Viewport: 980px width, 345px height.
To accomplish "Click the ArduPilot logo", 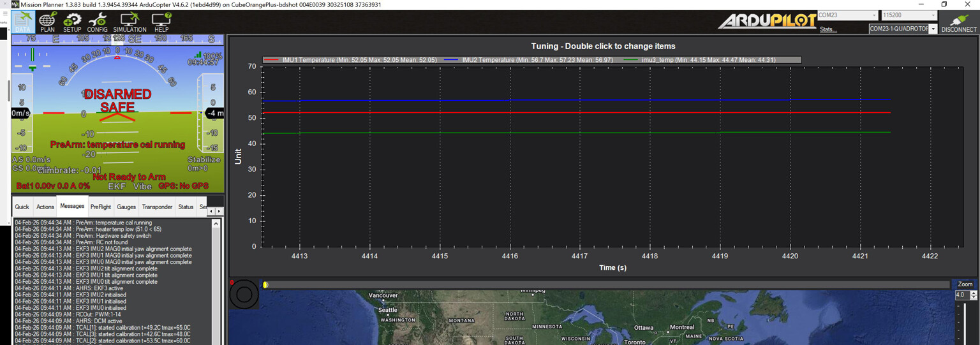I will (767, 21).
